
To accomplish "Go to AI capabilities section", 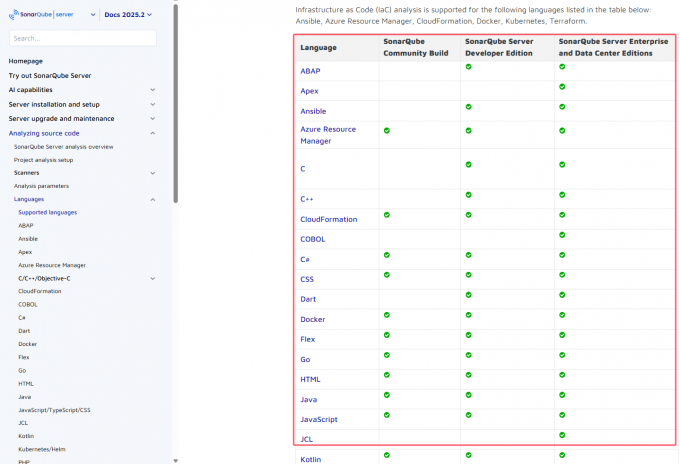I will pyautogui.click(x=30, y=90).
